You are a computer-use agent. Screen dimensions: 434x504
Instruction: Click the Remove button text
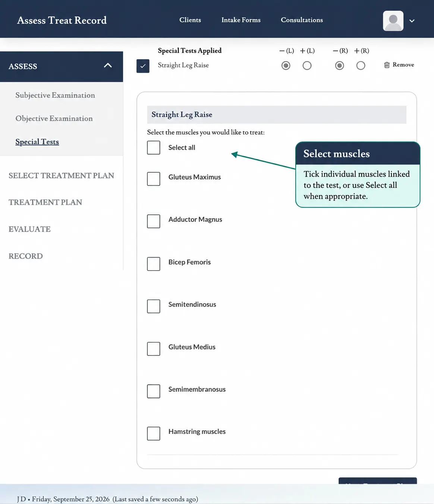click(x=403, y=65)
